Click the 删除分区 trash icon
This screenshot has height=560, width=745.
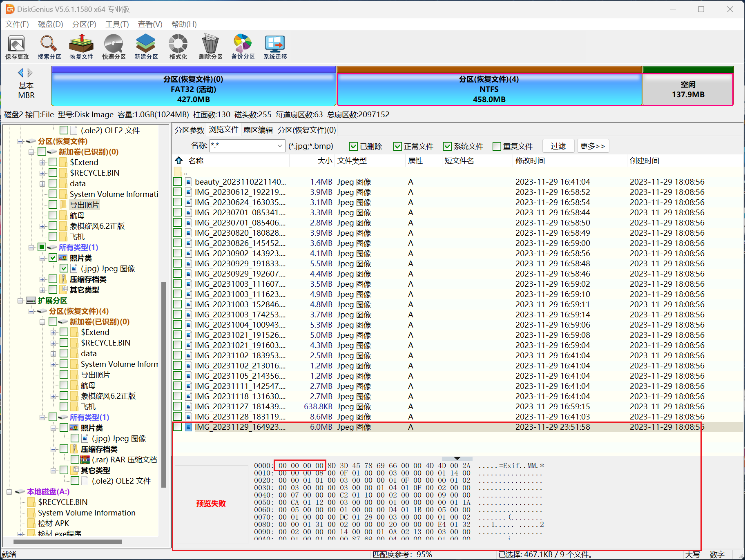coord(210,47)
